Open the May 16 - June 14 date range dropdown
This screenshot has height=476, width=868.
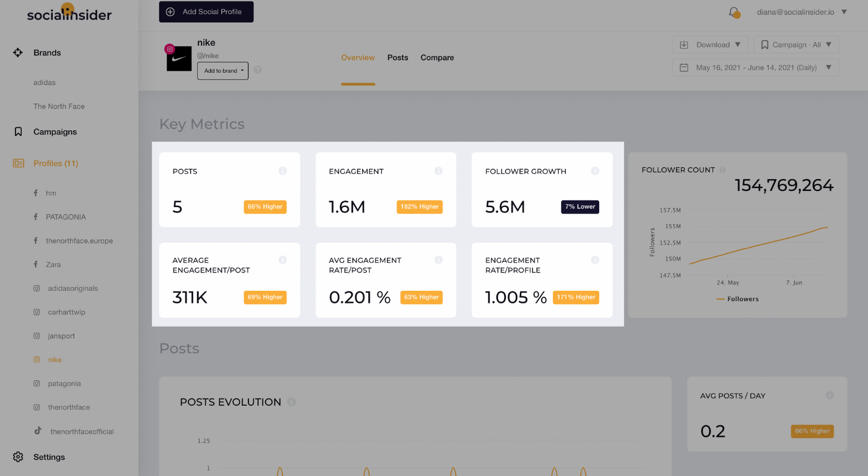[x=756, y=67]
